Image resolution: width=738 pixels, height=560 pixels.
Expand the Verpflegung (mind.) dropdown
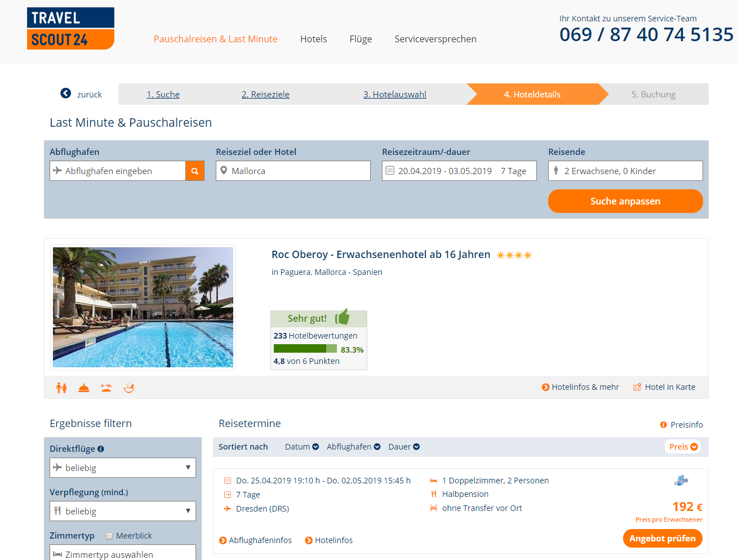pos(123,511)
